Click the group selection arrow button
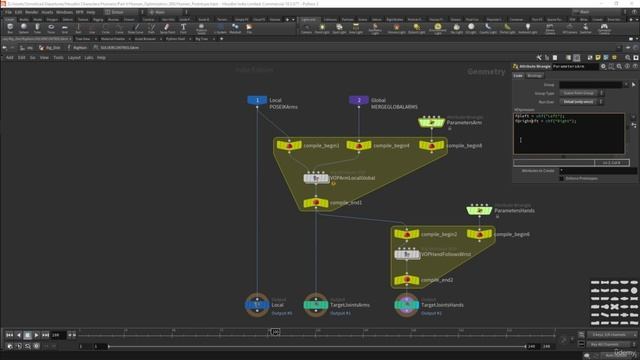The height and width of the screenshot is (360, 640). [633, 84]
